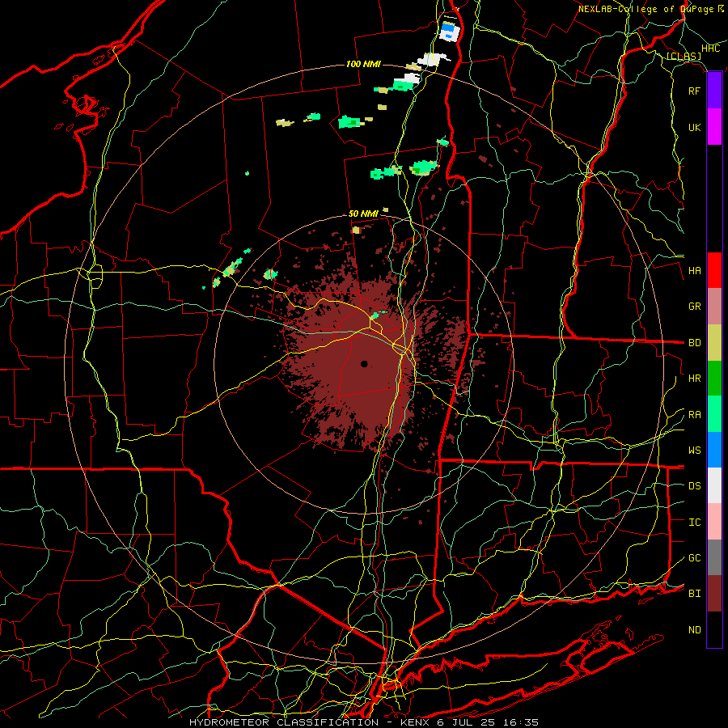
Task: Click the GC legend label
Action: click(694, 558)
